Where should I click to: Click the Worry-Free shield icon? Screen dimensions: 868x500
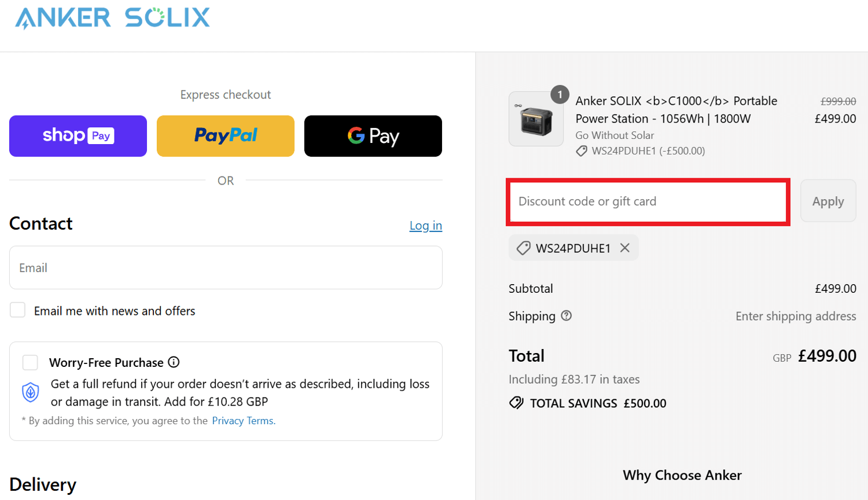coord(31,392)
